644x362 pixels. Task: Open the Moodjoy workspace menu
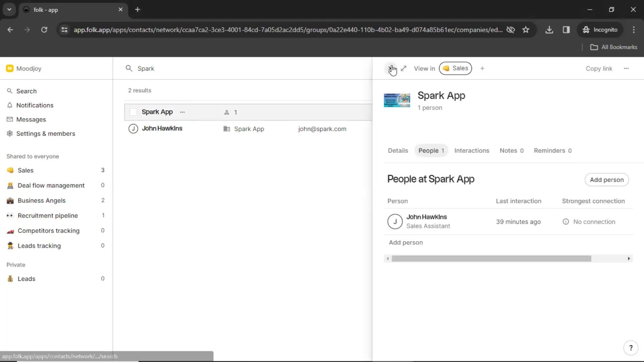coord(24,68)
